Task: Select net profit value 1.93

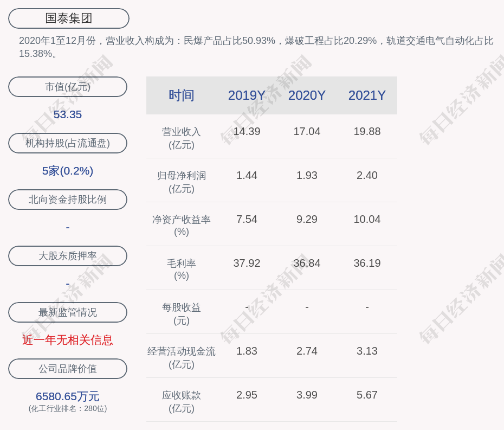Action: (x=307, y=175)
